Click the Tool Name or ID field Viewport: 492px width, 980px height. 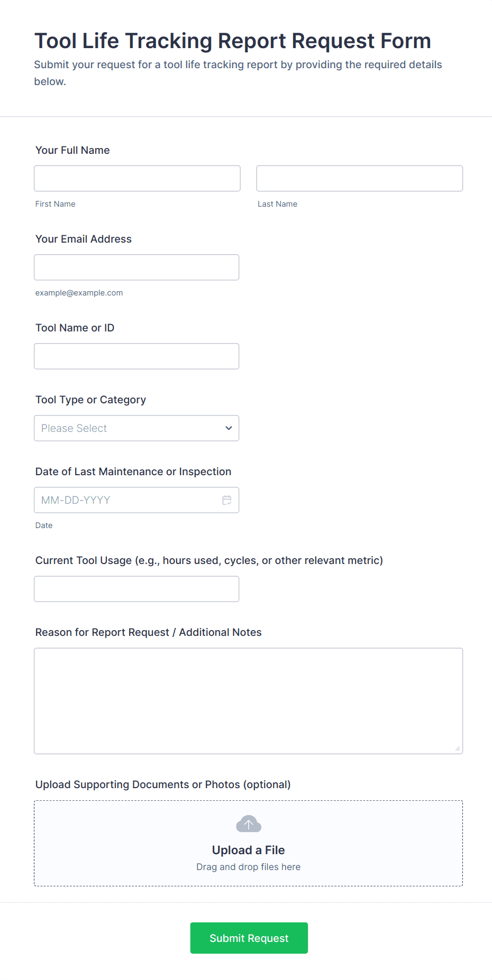coord(136,356)
